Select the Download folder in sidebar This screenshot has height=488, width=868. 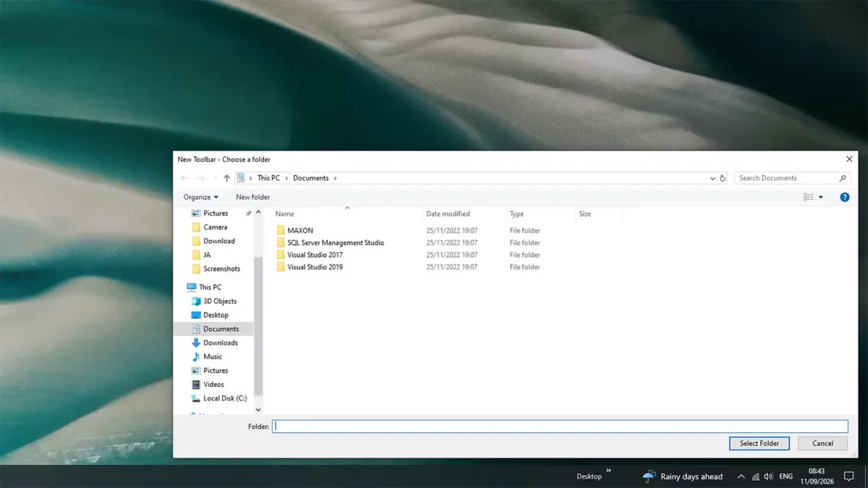pyautogui.click(x=218, y=241)
